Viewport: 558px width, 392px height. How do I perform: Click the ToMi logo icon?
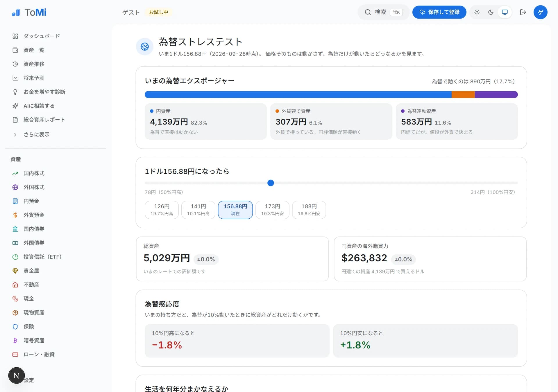click(16, 12)
